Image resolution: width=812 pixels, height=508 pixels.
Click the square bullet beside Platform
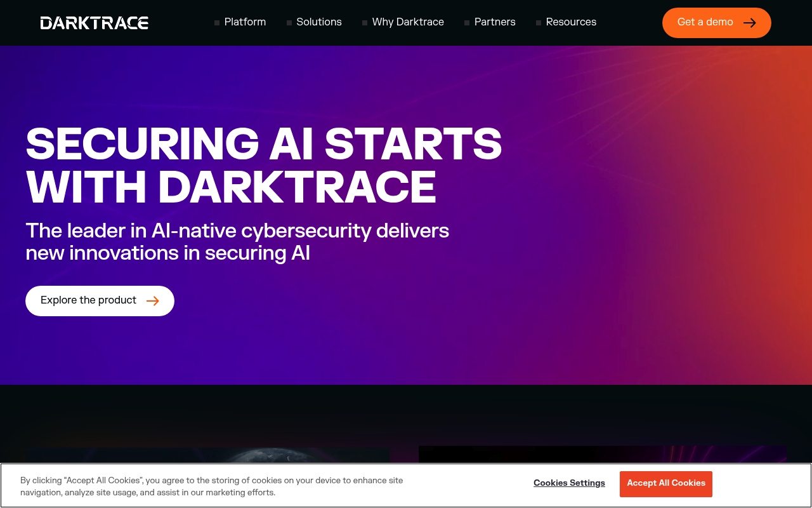217,23
